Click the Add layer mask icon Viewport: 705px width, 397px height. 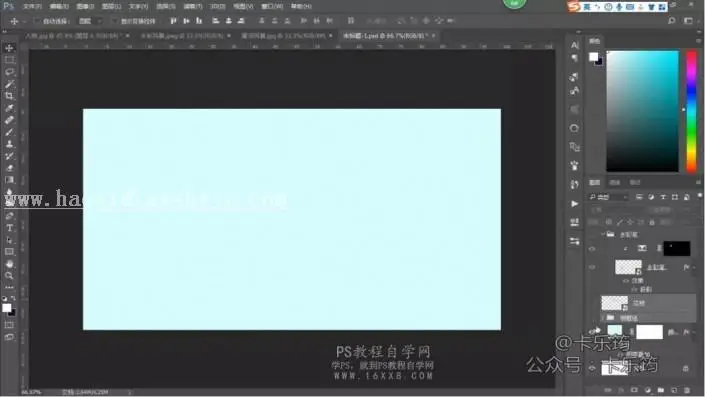point(634,390)
